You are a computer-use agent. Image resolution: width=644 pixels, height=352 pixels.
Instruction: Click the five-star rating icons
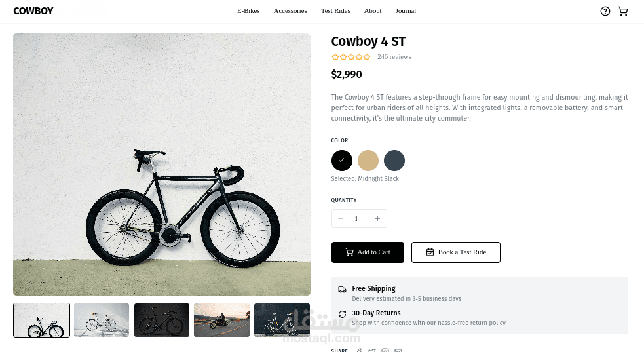click(x=351, y=57)
